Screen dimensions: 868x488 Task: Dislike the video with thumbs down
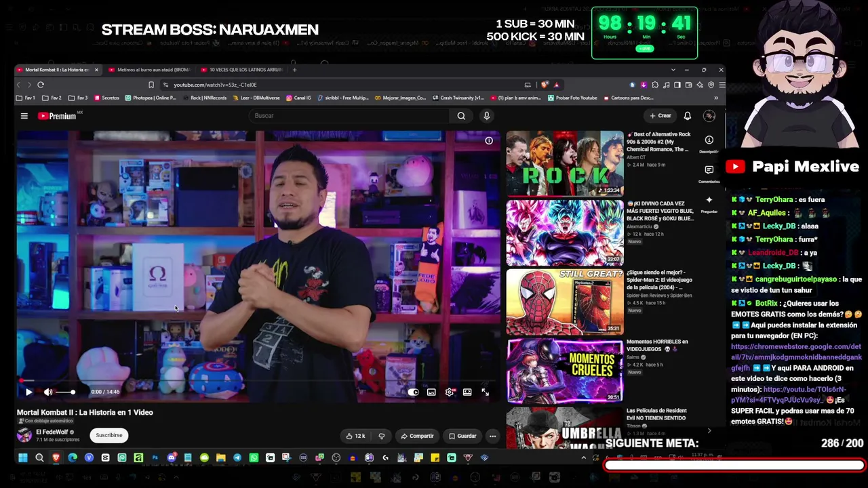tap(382, 436)
